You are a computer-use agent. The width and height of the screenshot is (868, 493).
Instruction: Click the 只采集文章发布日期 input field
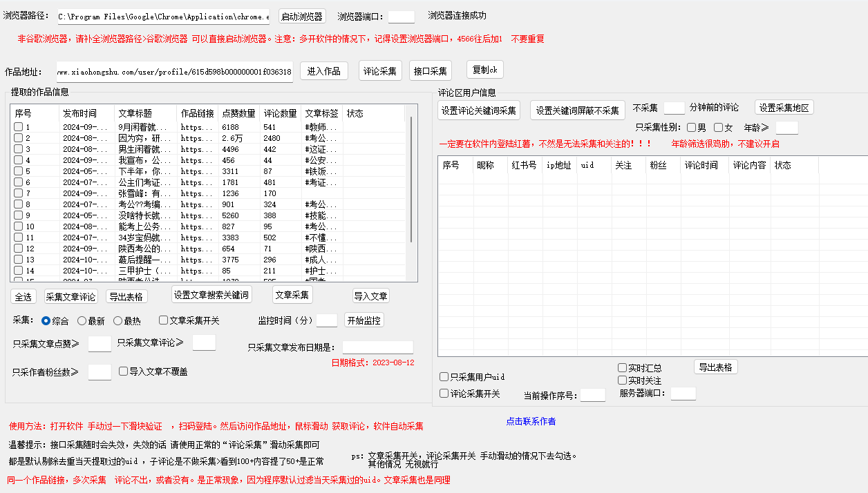(377, 347)
